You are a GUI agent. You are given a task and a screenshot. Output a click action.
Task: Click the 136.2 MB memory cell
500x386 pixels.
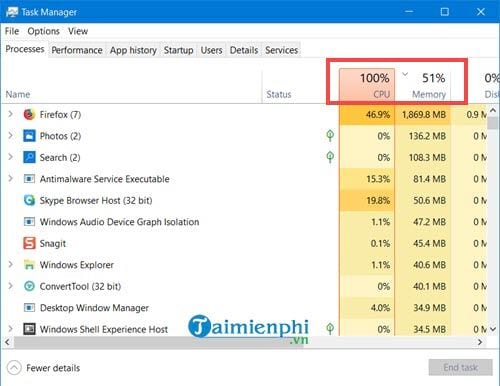[423, 136]
